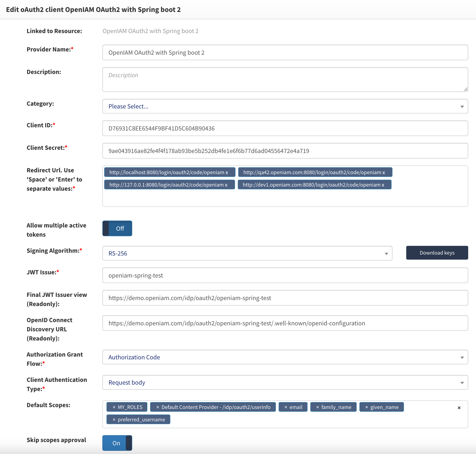Screen dimensions: 476x454
Task: Click the dev1.openiam.com redirect URL text
Action: click(x=312, y=185)
